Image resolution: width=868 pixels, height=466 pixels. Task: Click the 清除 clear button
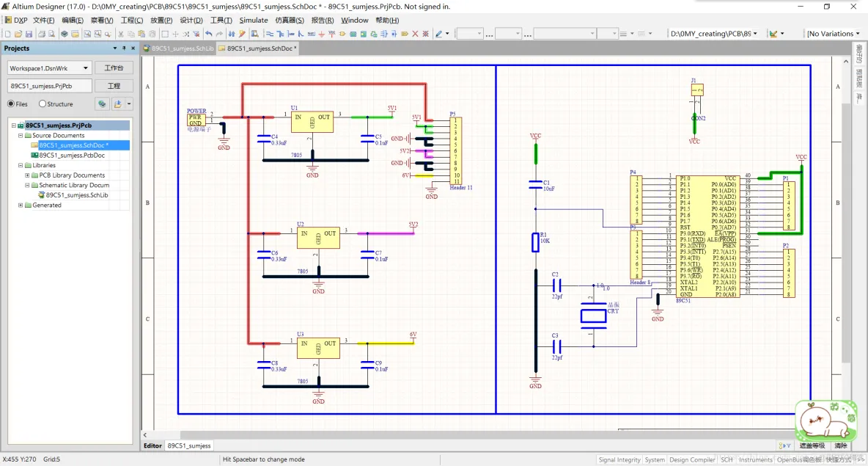click(841, 445)
